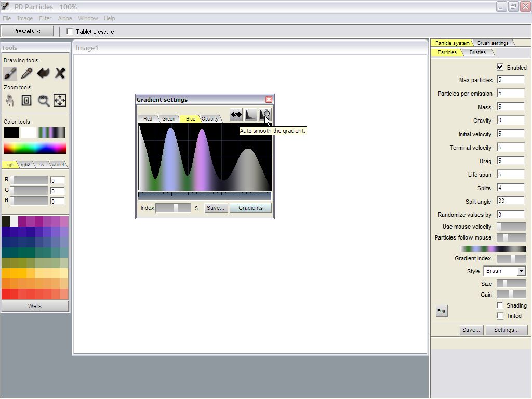
Task: Click the X clear image icon
Action: coord(60,73)
